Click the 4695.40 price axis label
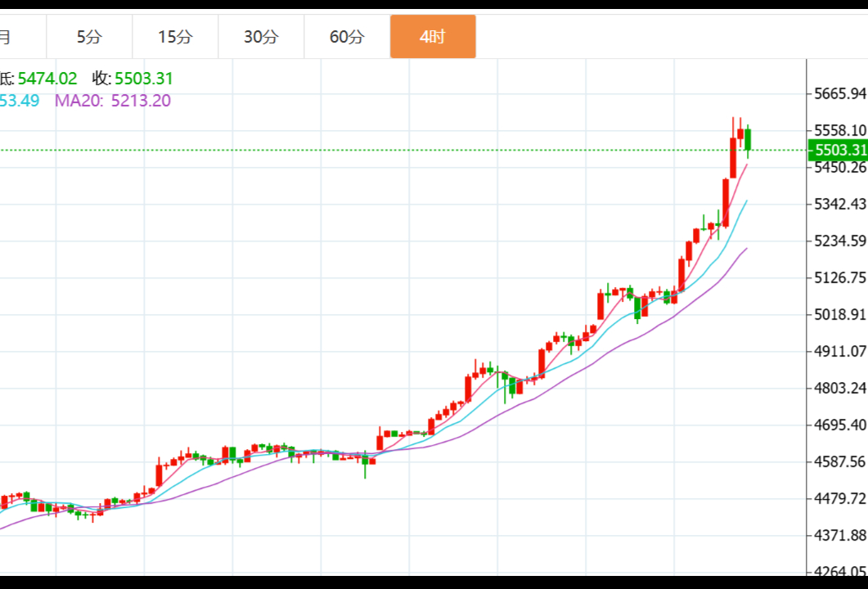 click(839, 425)
